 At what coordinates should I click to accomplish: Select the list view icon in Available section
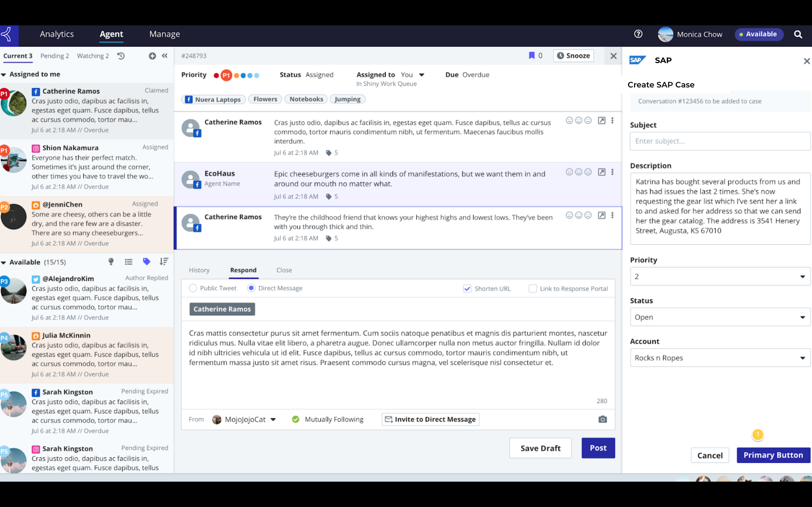129,261
